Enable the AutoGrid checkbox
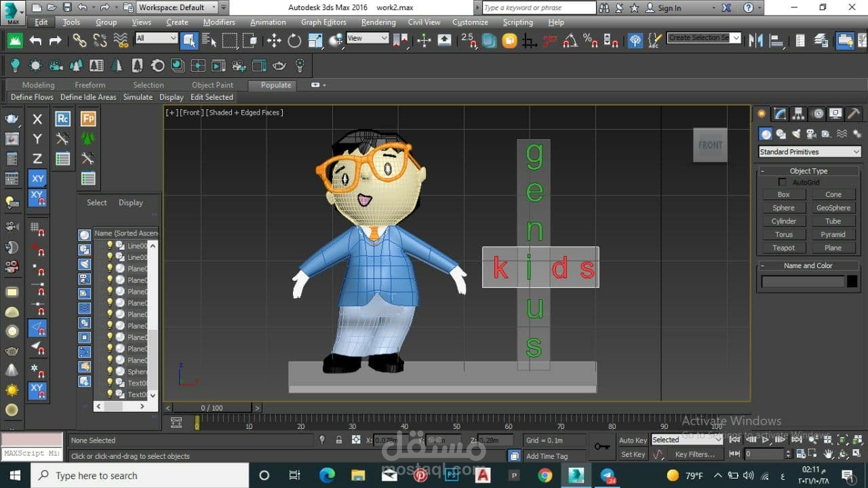868x488 pixels. (x=783, y=183)
